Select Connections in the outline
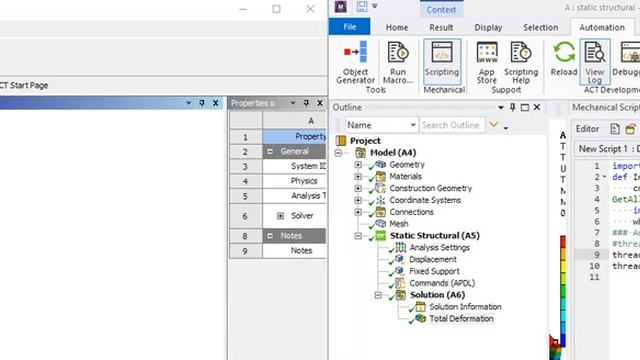This screenshot has height=360, width=640. 411,212
